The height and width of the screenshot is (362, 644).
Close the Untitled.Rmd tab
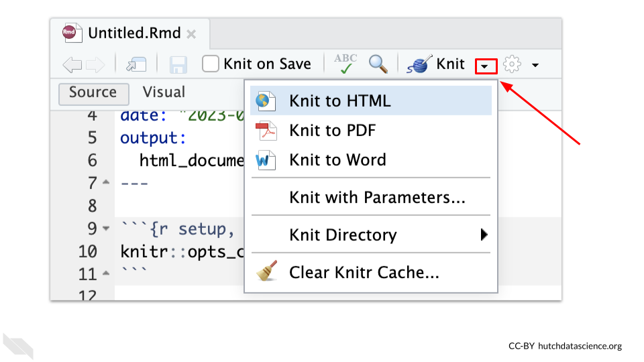191,34
